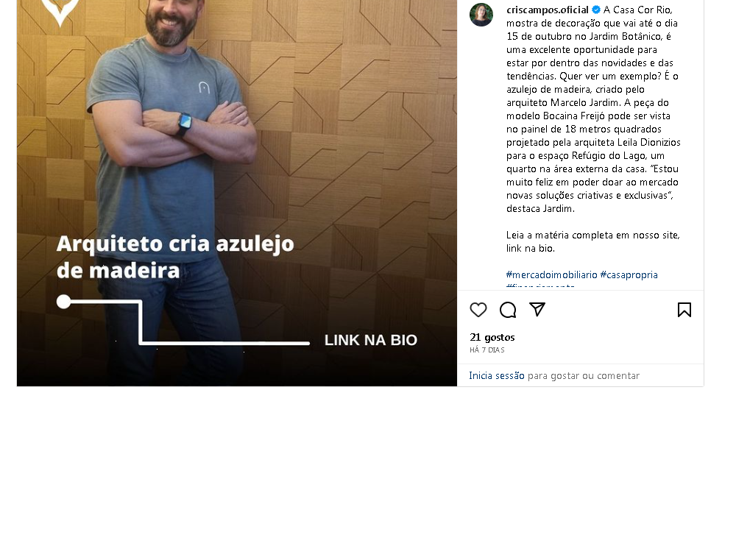Screen dimensions: 736x560
Task: Click the small logo on the gray t-shirt
Action: 204,88
